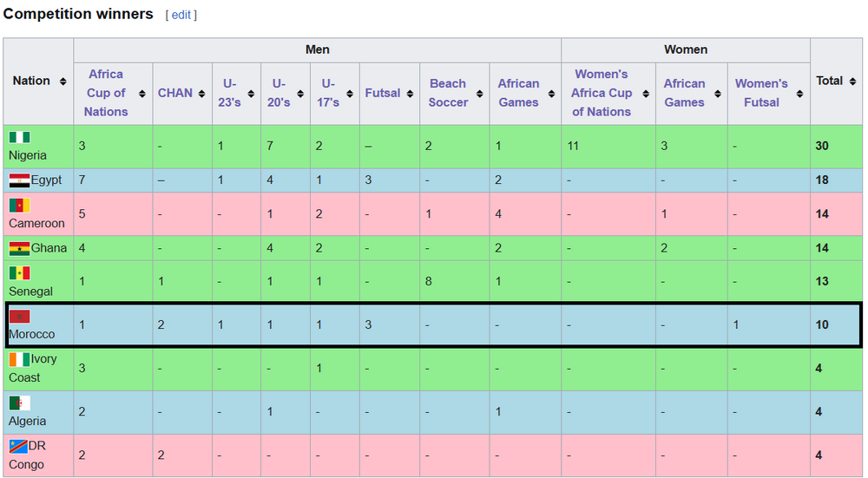Screen dimensions: 868x478
Task: Open the women's African Games header link
Action: click(684, 93)
